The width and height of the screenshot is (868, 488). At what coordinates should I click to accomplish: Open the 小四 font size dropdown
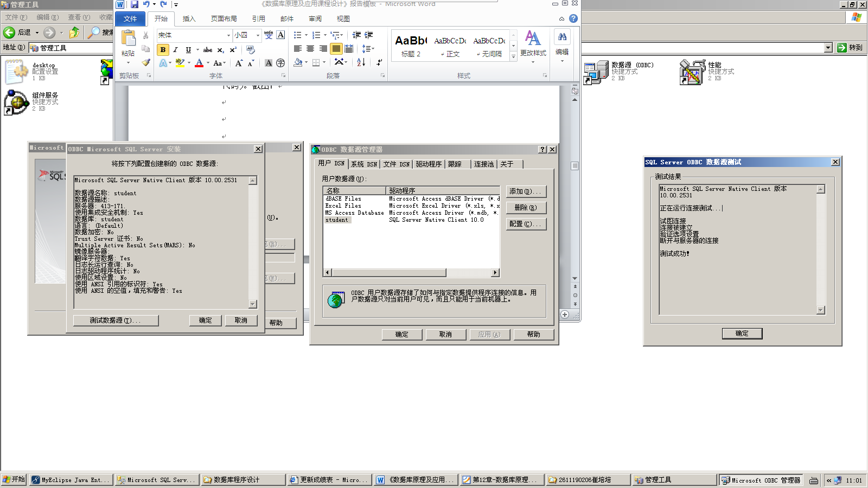(258, 35)
